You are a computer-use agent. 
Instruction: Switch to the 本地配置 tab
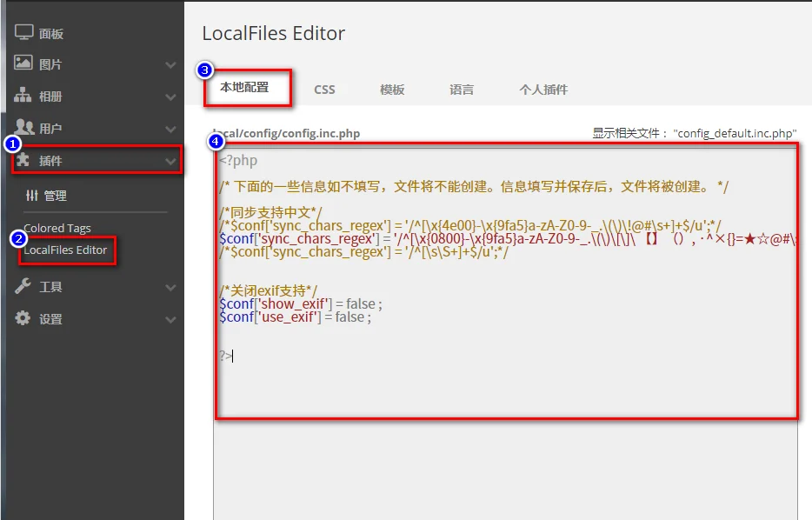click(244, 88)
